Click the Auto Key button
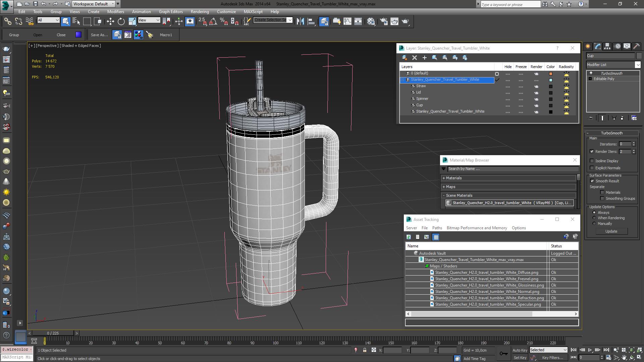The image size is (644, 362). pyautogui.click(x=520, y=350)
